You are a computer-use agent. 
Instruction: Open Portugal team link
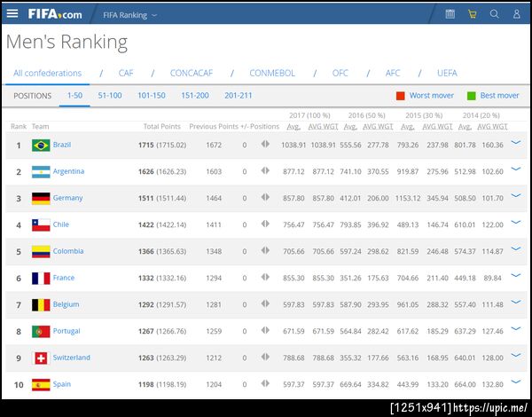66,331
